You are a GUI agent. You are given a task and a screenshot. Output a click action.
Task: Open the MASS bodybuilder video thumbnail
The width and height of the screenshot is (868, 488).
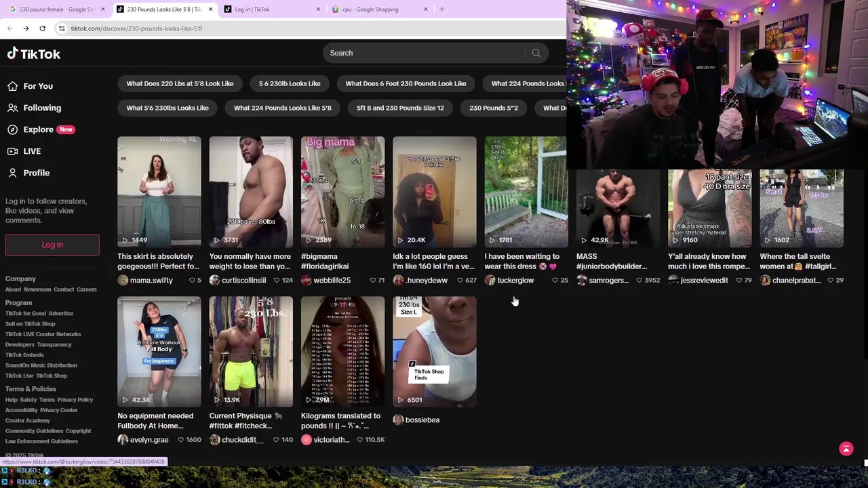[x=618, y=208]
